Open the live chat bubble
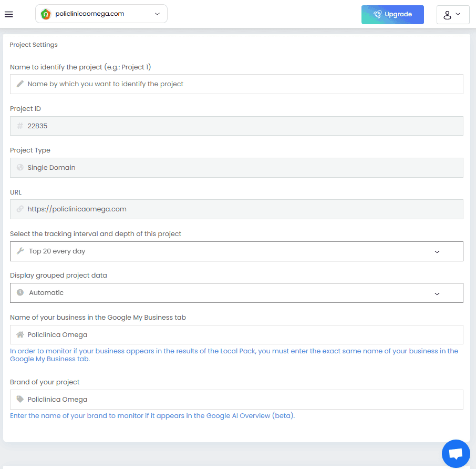 (x=456, y=453)
